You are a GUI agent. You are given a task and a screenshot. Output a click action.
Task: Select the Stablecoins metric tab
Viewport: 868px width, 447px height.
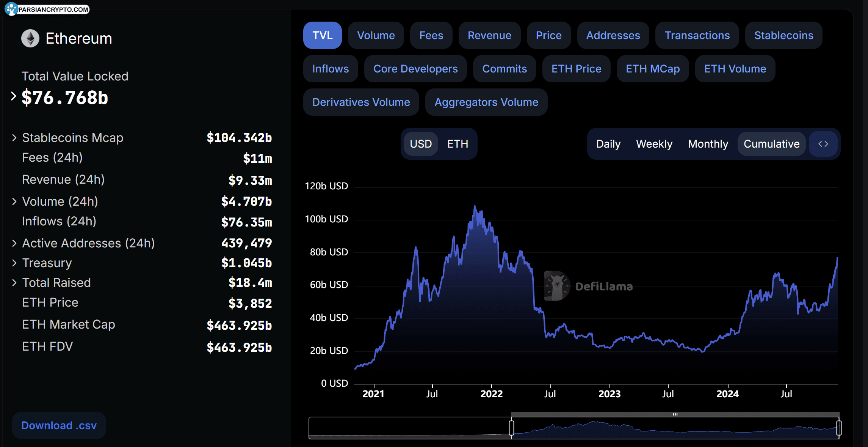(x=783, y=35)
